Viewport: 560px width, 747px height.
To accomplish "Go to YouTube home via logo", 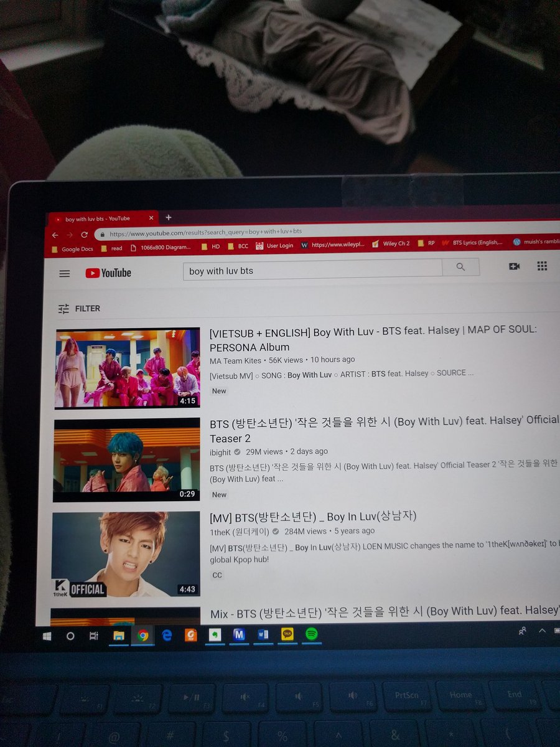I will click(x=108, y=273).
